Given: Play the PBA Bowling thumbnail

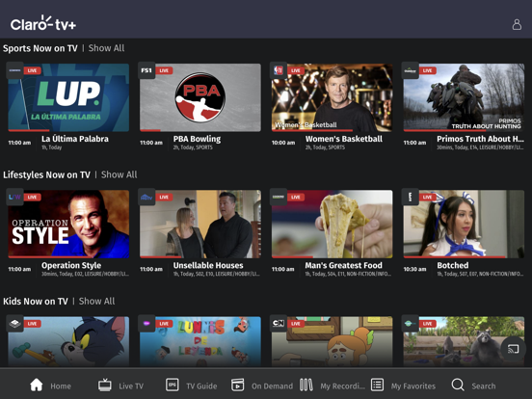Looking at the screenshot, I should [200, 97].
